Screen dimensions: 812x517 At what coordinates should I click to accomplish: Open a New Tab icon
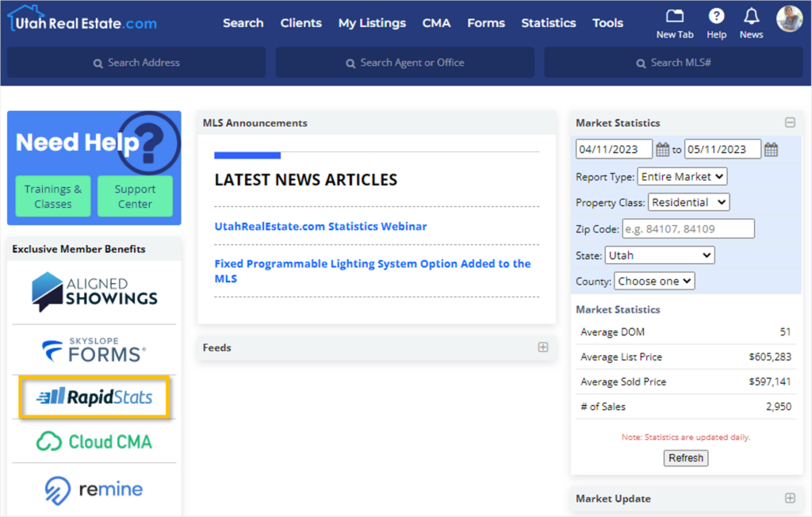pos(675,17)
